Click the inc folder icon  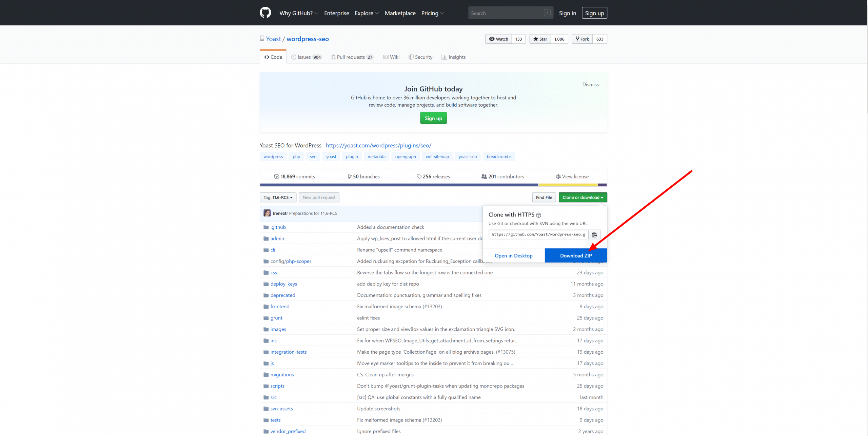[x=266, y=341]
